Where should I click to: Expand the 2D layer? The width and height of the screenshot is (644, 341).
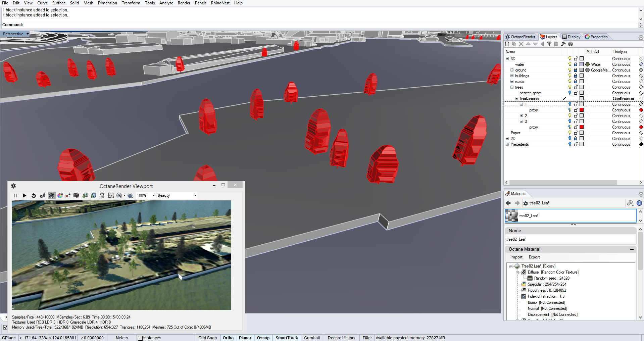507,139
